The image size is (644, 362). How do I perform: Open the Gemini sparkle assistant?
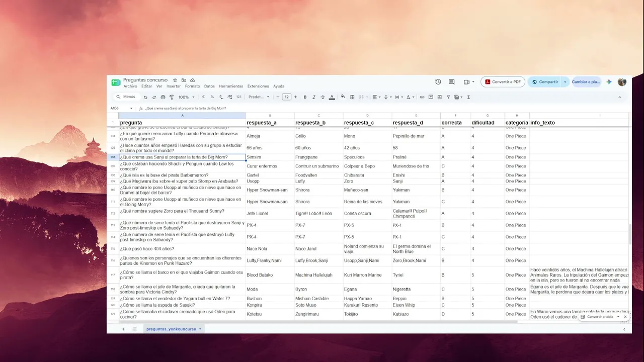[x=609, y=82]
